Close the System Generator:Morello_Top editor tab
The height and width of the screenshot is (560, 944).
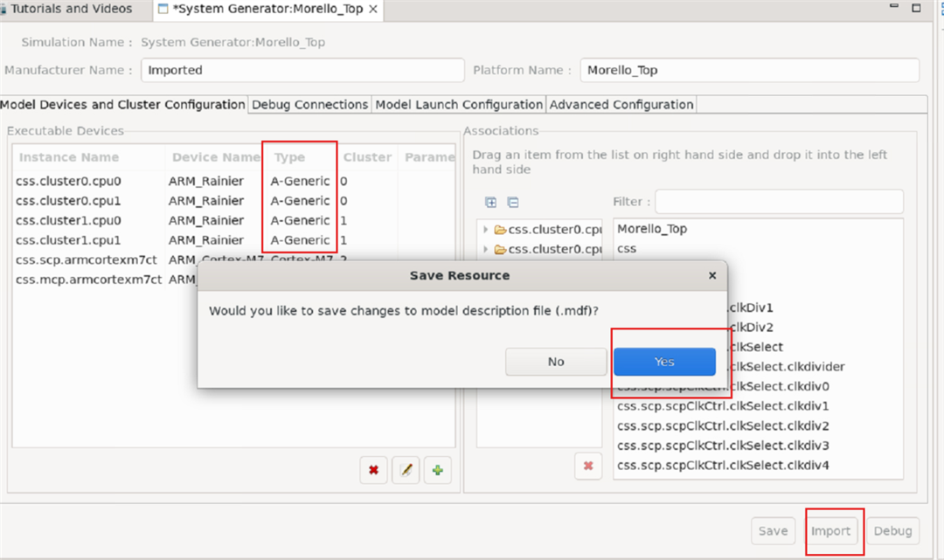pos(373,9)
